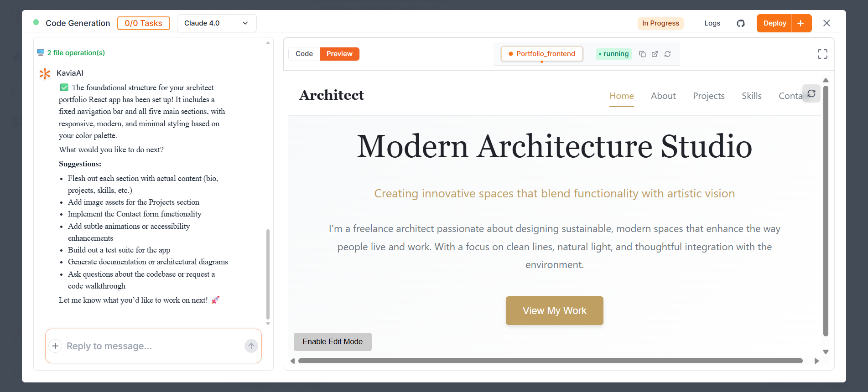The height and width of the screenshot is (392, 868).
Task: Expand preview to fullscreen
Action: pyautogui.click(x=822, y=54)
